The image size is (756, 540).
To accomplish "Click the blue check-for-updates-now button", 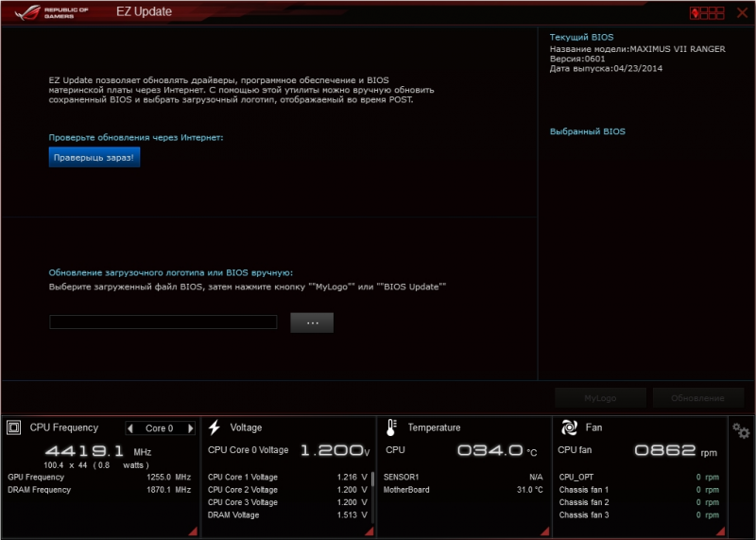I will pos(94,157).
